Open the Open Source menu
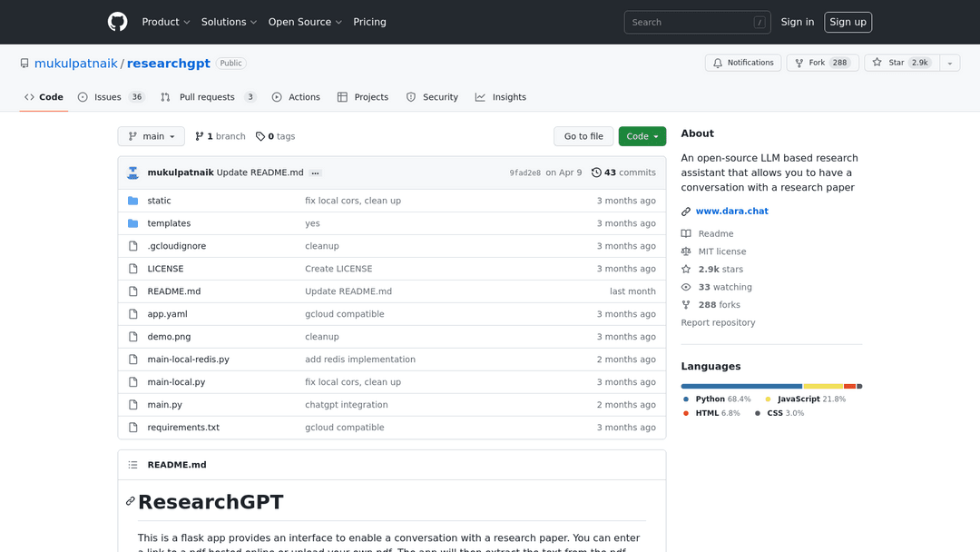Image resolution: width=980 pixels, height=552 pixels. pos(305,22)
